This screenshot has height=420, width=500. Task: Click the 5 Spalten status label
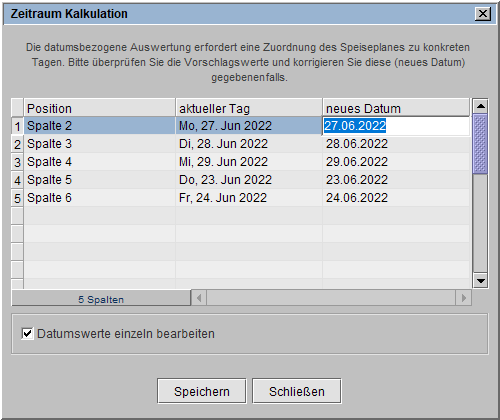[101, 299]
